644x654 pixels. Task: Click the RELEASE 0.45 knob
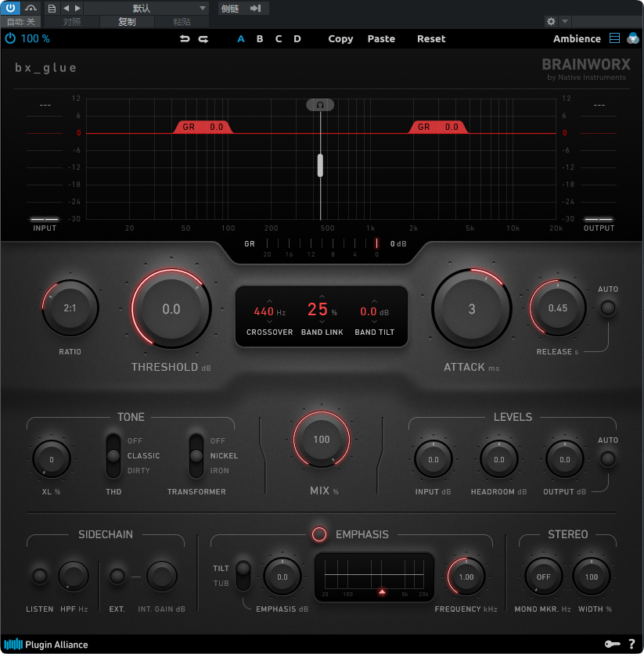[x=558, y=308]
